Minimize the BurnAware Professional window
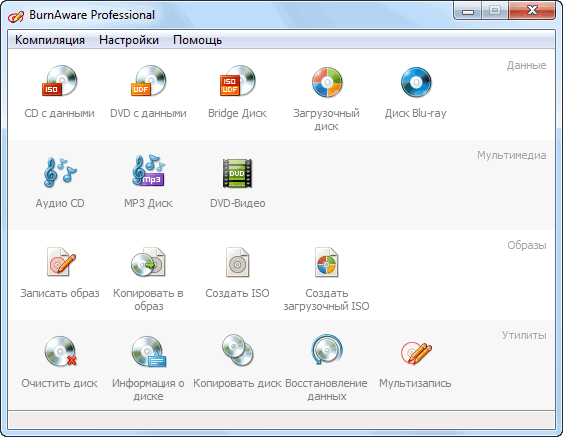This screenshot has width=563, height=437. 467,11
